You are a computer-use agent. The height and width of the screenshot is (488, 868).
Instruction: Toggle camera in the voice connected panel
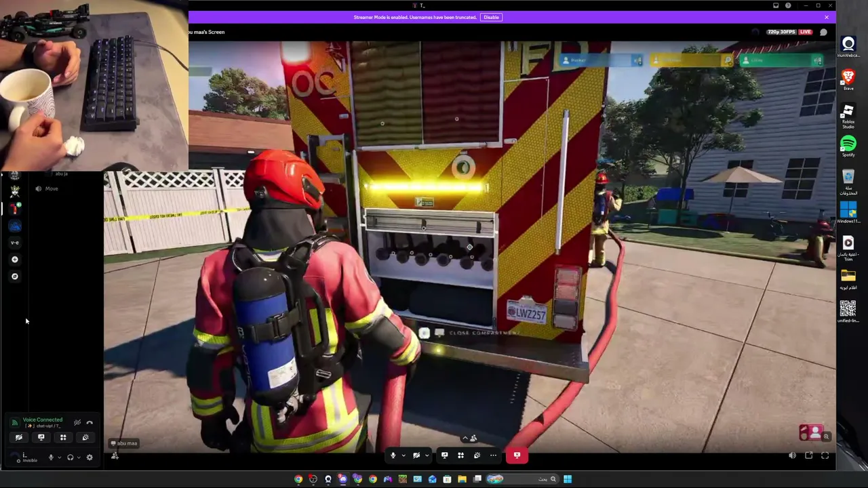(x=19, y=437)
